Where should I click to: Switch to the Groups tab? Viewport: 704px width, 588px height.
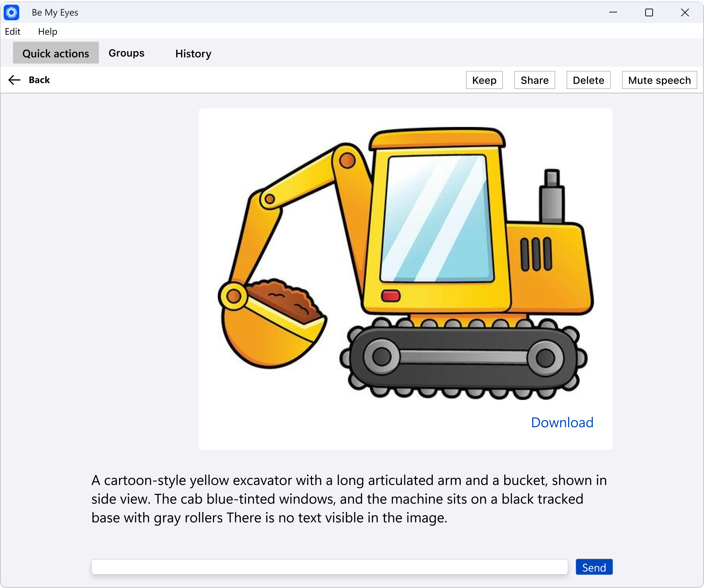coord(126,53)
